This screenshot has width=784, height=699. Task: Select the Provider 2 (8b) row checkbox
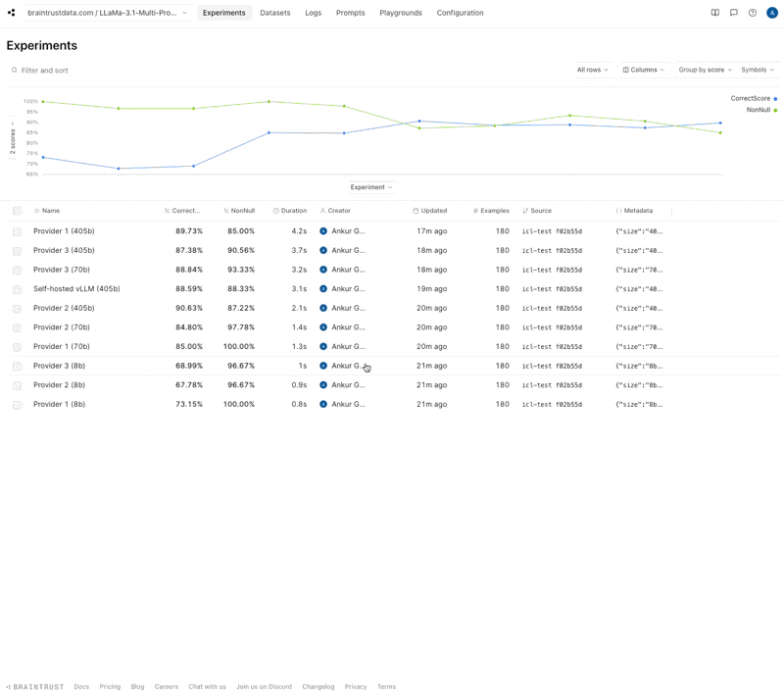(17, 385)
